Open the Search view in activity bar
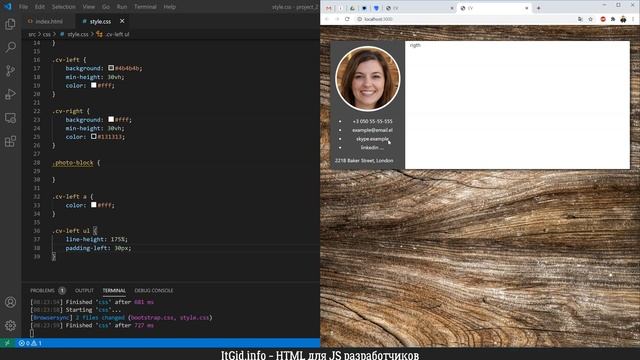The image size is (640, 360). [x=10, y=47]
